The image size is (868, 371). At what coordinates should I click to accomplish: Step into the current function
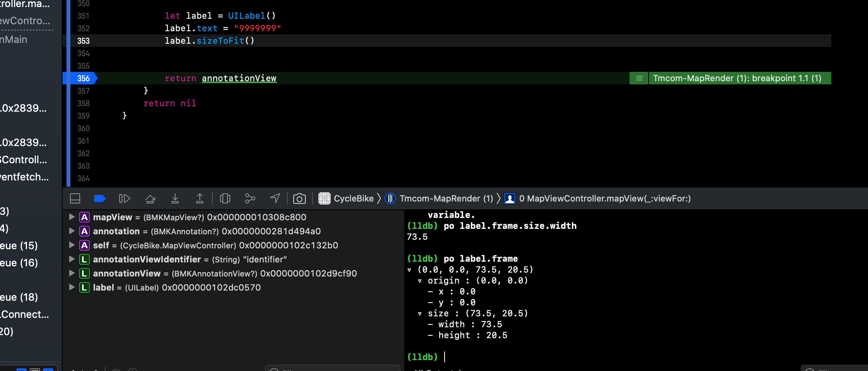point(175,198)
